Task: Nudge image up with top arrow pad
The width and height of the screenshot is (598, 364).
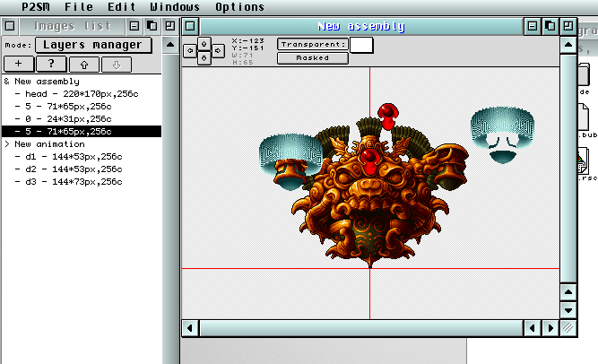Action: tap(204, 43)
